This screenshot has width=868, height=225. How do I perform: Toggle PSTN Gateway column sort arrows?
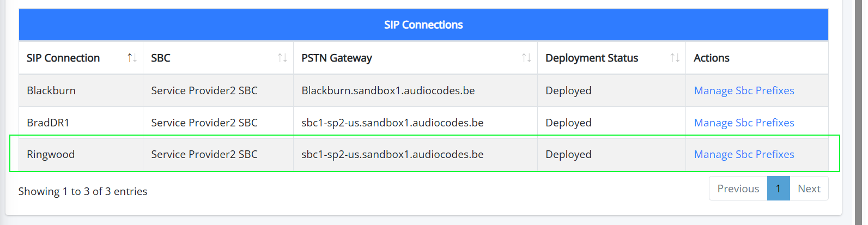tap(526, 58)
